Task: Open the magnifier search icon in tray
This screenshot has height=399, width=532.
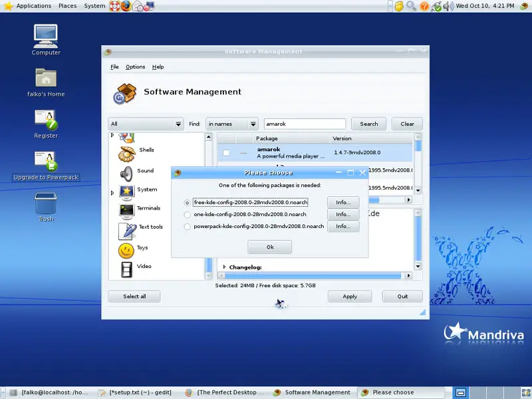Action: (411, 6)
